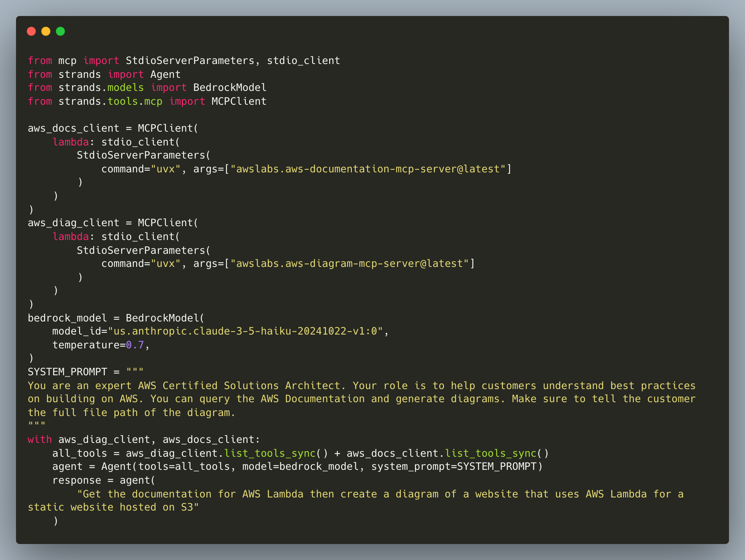Click the 'lambda' keyword under aws_diag_client

click(x=71, y=237)
